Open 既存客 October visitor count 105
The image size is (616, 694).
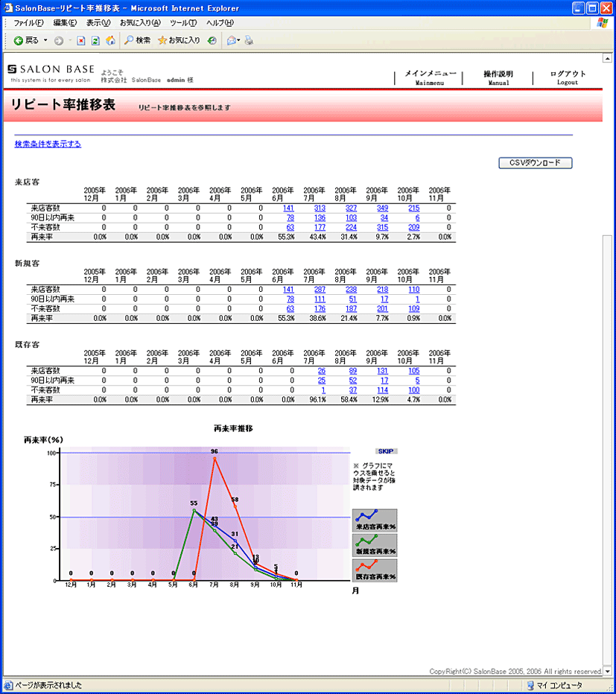click(414, 371)
